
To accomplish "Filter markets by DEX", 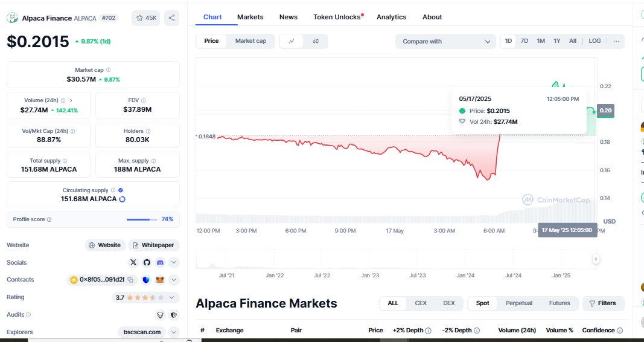I will [449, 303].
